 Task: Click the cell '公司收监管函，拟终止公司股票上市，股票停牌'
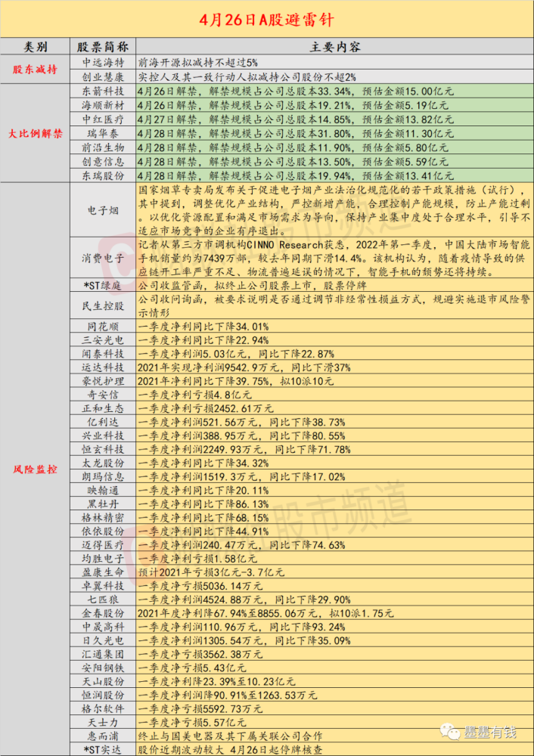click(334, 286)
